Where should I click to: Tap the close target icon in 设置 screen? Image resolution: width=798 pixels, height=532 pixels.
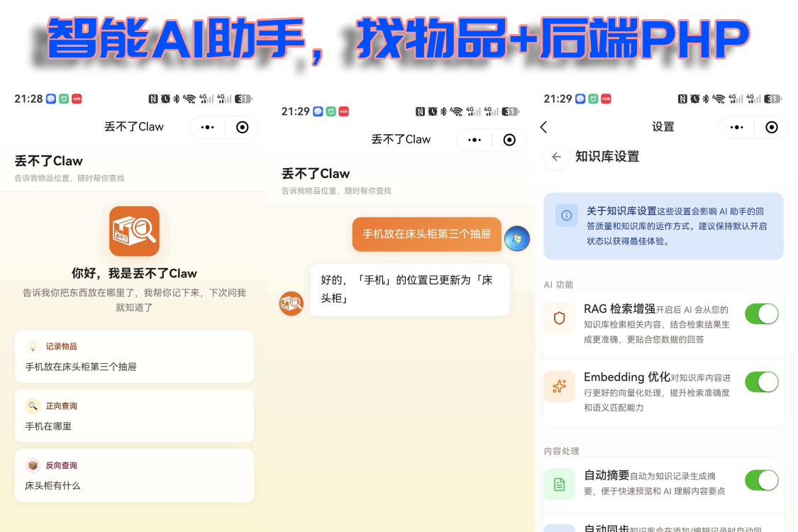pyautogui.click(x=772, y=127)
